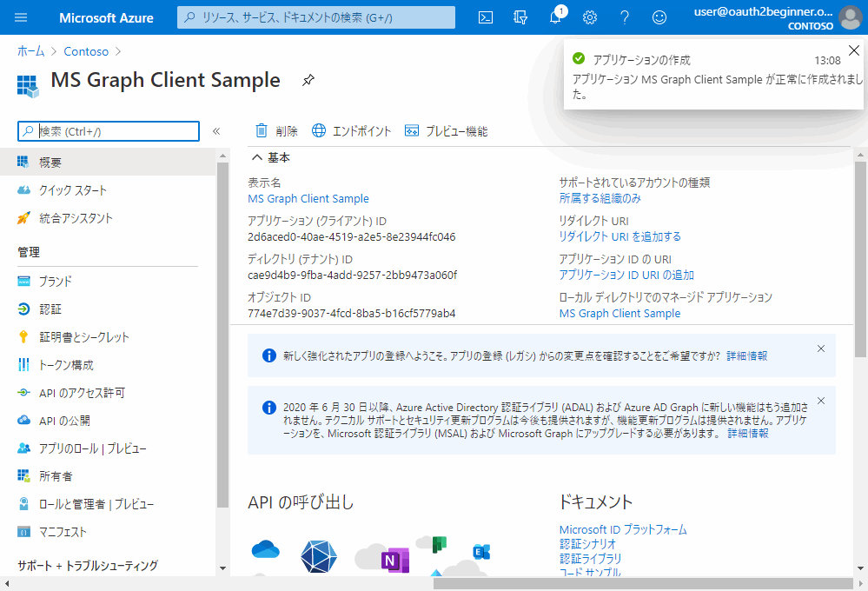The width and height of the screenshot is (868, 591).
Task: Click the Exchange icon in API section
Action: (x=481, y=552)
